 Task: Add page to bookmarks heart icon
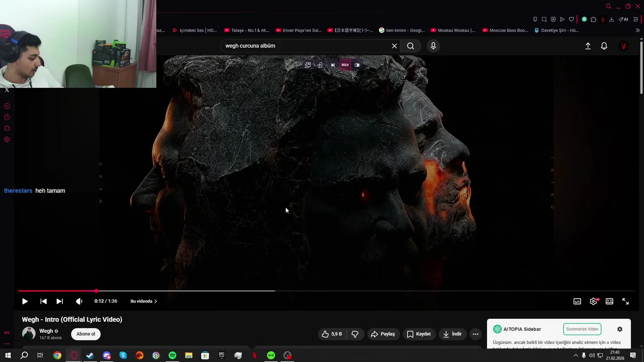point(571,19)
